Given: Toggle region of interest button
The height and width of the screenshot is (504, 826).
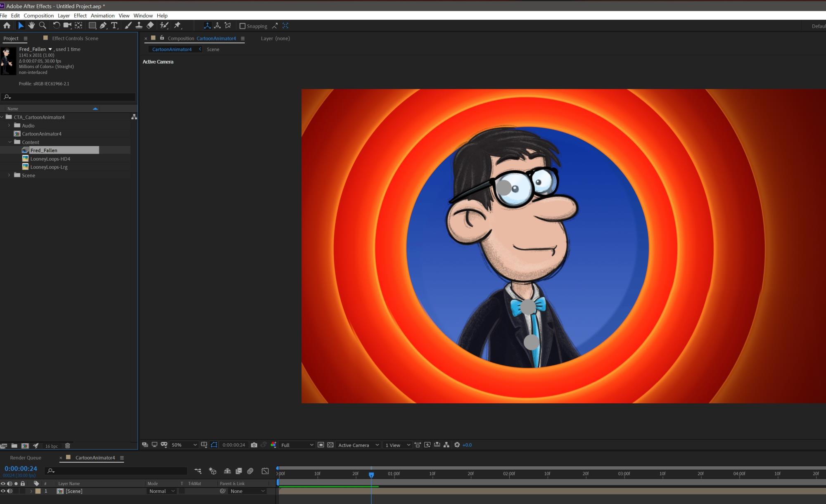Looking at the screenshot, I should 321,445.
